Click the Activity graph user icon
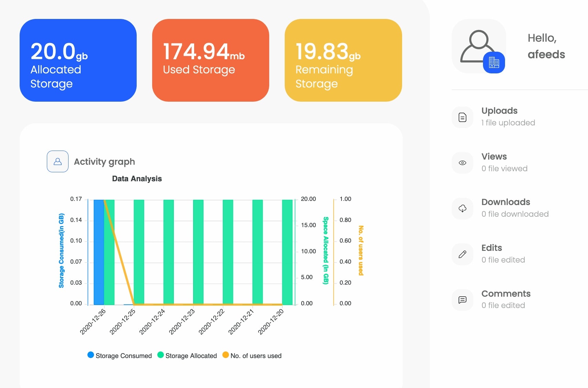Image resolution: width=588 pixels, height=388 pixels. pyautogui.click(x=57, y=161)
